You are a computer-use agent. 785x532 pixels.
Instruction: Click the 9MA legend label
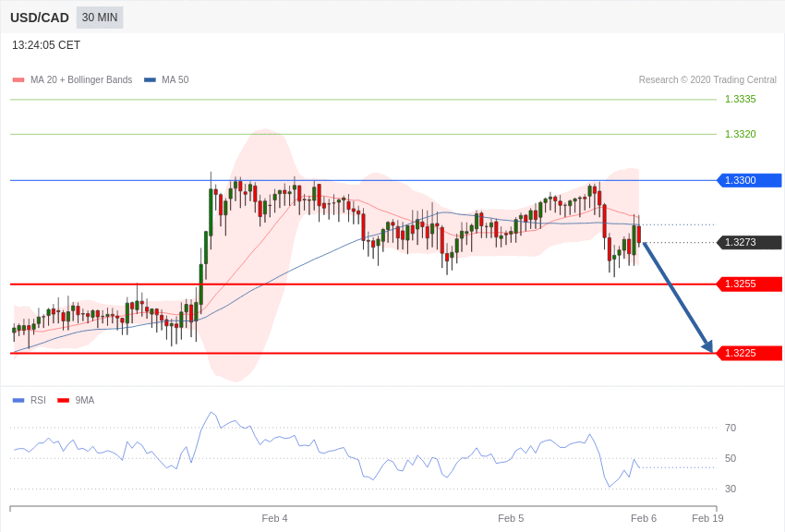(85, 400)
